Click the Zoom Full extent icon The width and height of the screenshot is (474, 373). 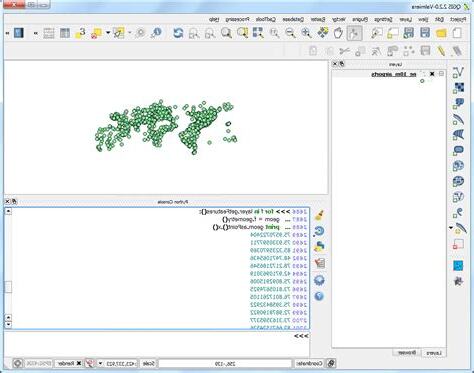click(258, 33)
